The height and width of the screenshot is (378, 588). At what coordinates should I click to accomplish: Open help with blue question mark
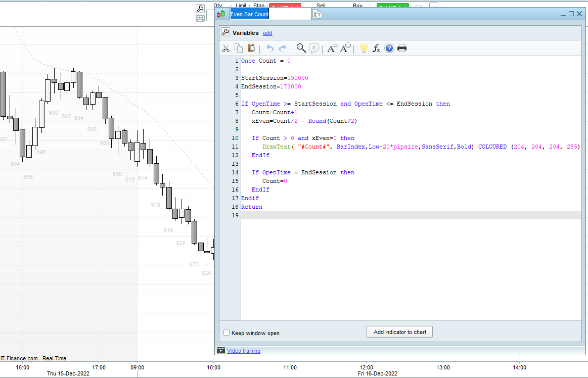pyautogui.click(x=389, y=49)
